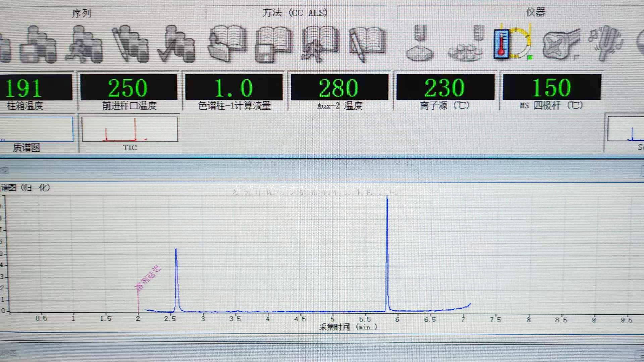Click the load method book icon
The image size is (644, 362).
click(227, 44)
